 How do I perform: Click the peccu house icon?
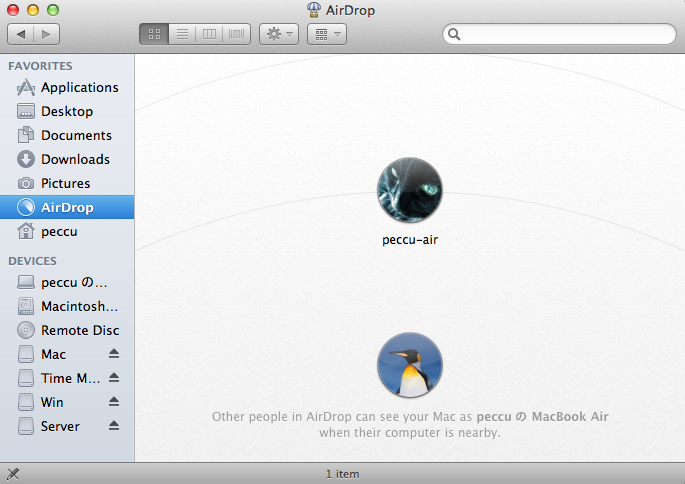point(26,231)
